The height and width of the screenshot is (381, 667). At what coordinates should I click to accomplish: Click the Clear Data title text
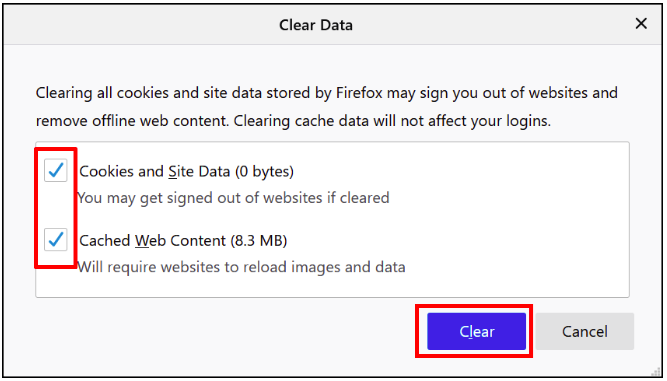(x=316, y=25)
